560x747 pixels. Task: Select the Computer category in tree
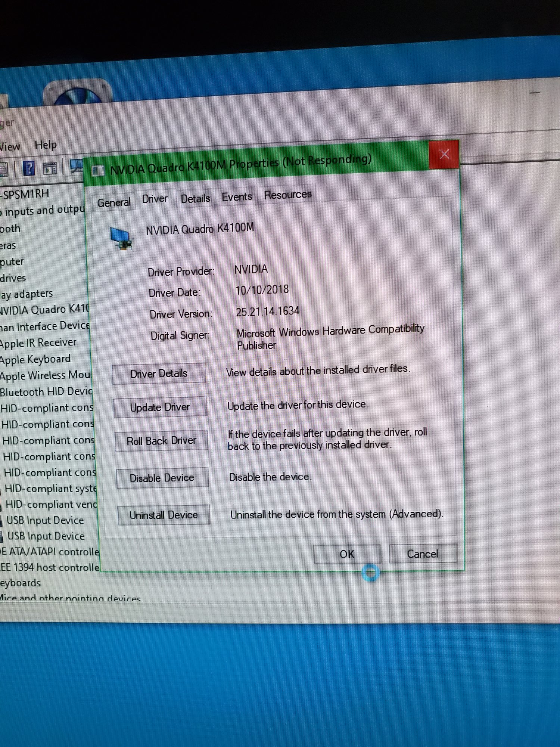12,262
